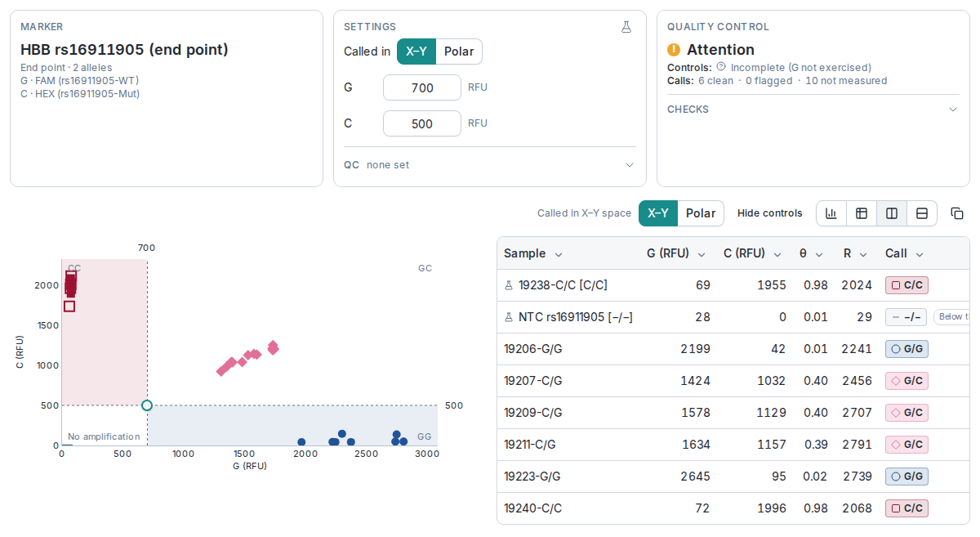980x537 pixels.
Task: Click flask icon for NTC rs16911905 row
Action: click(x=509, y=317)
